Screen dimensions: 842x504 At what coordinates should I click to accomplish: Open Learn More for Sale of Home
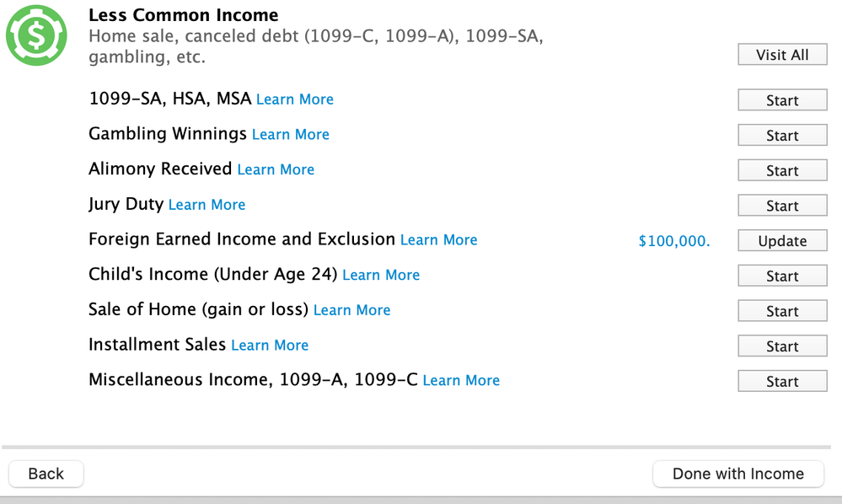[x=351, y=310]
